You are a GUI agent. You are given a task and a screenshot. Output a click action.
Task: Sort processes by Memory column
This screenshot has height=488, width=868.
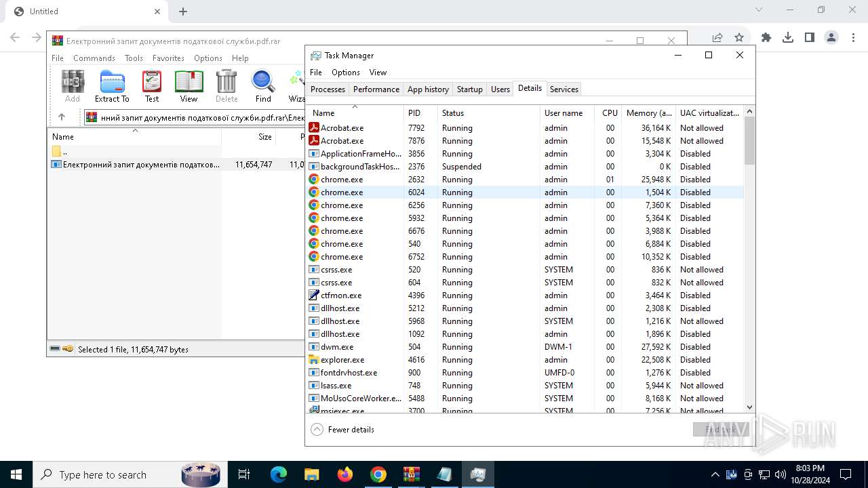[x=649, y=113]
